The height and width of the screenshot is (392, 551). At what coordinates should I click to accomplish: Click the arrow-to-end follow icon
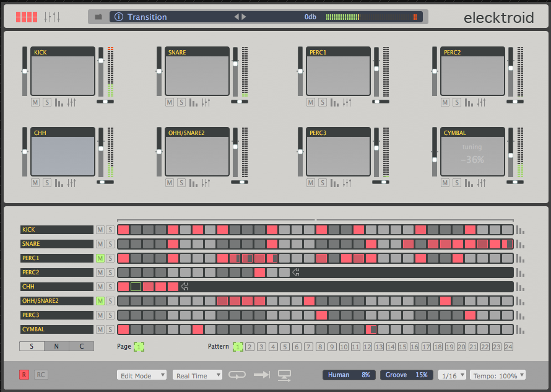[x=262, y=375]
